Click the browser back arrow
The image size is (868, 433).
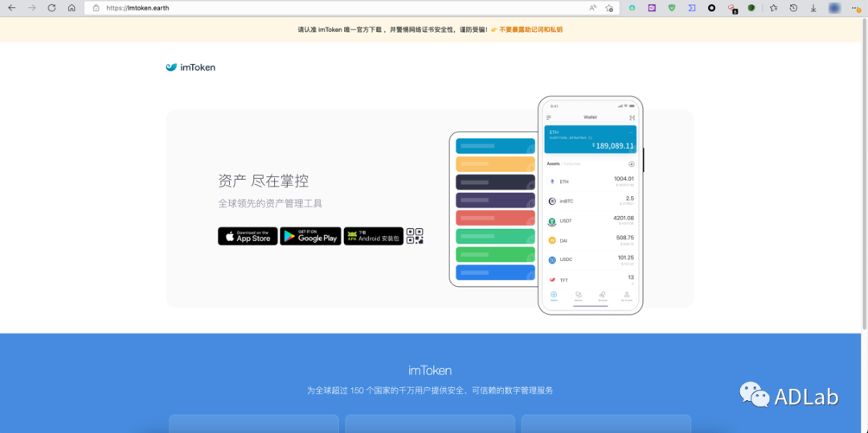11,8
